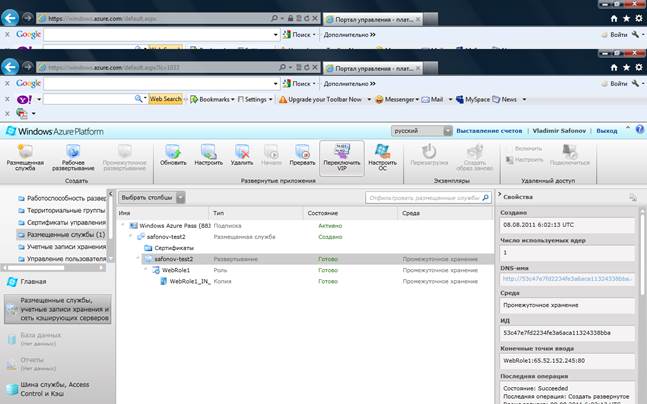This screenshot has width=647, height=404.
Task: Click the Удалить deployment icon
Action: (242, 155)
